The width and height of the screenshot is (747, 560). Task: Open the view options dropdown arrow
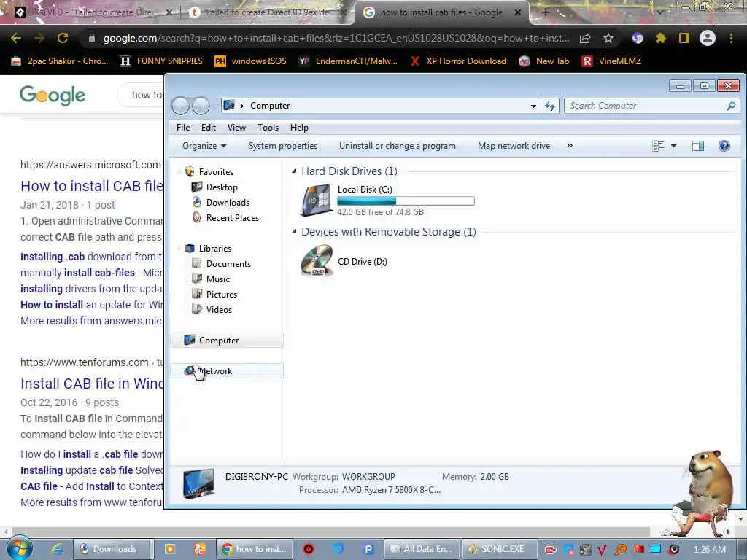pos(673,146)
